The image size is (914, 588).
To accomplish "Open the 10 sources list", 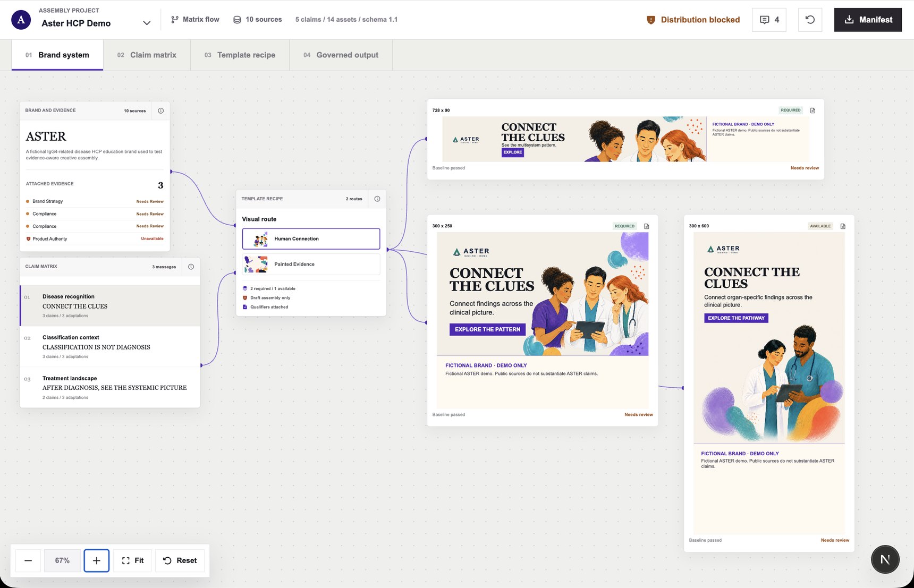I will [258, 19].
